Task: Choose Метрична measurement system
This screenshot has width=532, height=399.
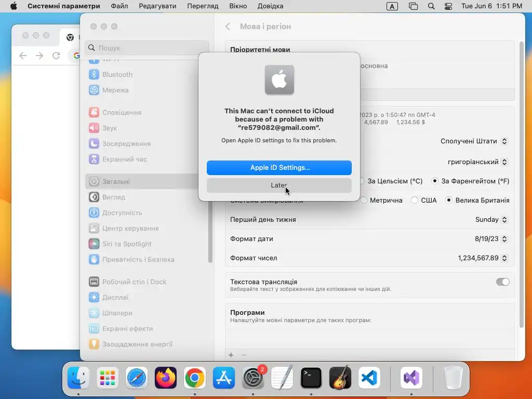Action: tap(381, 200)
